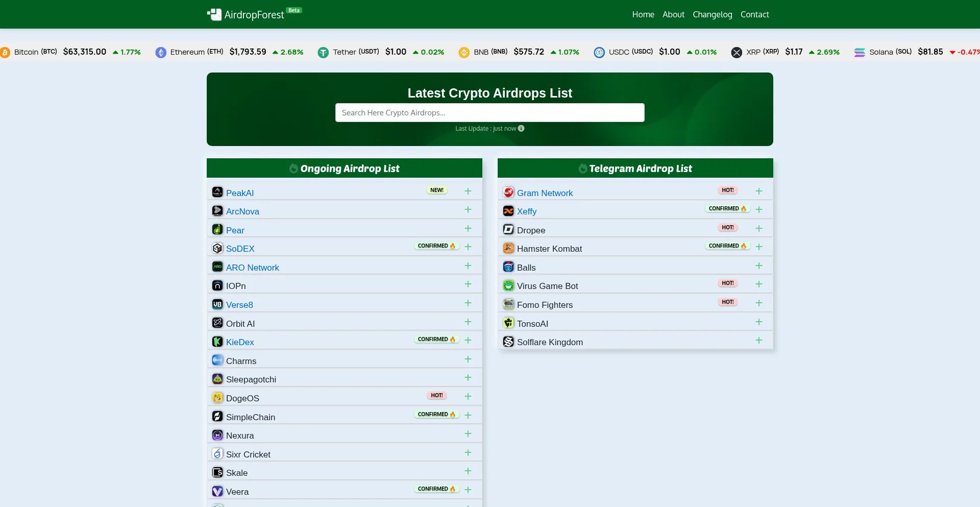Viewport: 980px width, 507px height.
Task: Click the Last Update info icon
Action: (x=521, y=128)
